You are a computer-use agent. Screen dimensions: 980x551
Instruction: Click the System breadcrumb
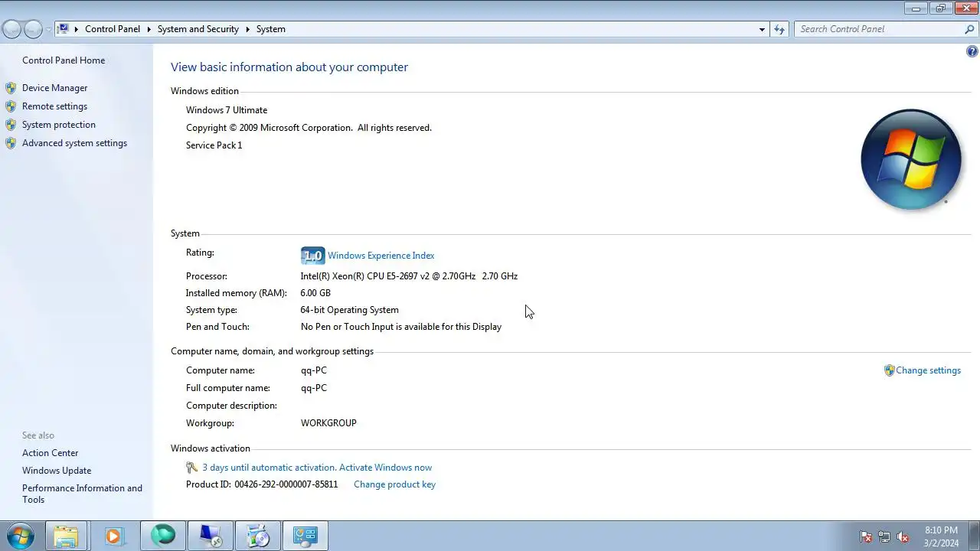(271, 29)
